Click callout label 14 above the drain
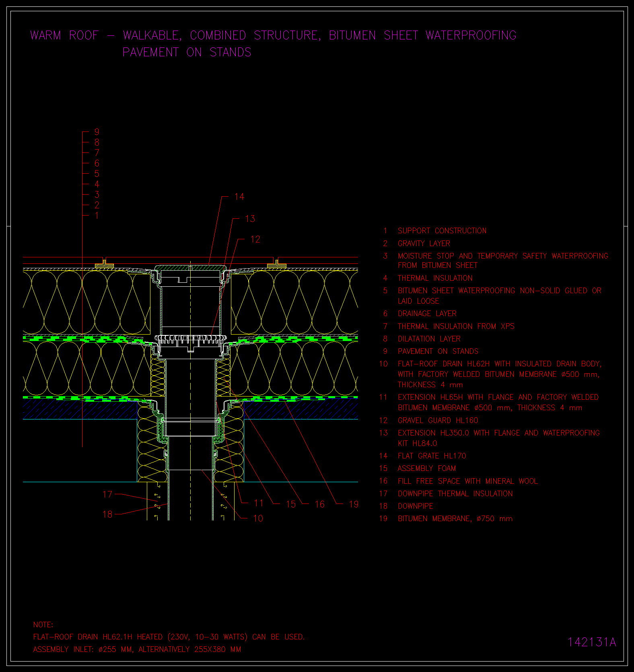 click(239, 197)
